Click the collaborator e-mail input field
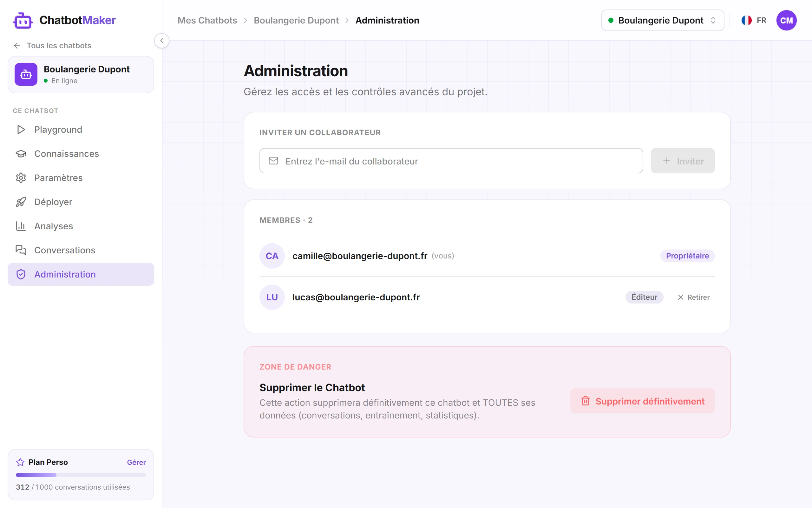This screenshot has width=812, height=508. (x=451, y=161)
